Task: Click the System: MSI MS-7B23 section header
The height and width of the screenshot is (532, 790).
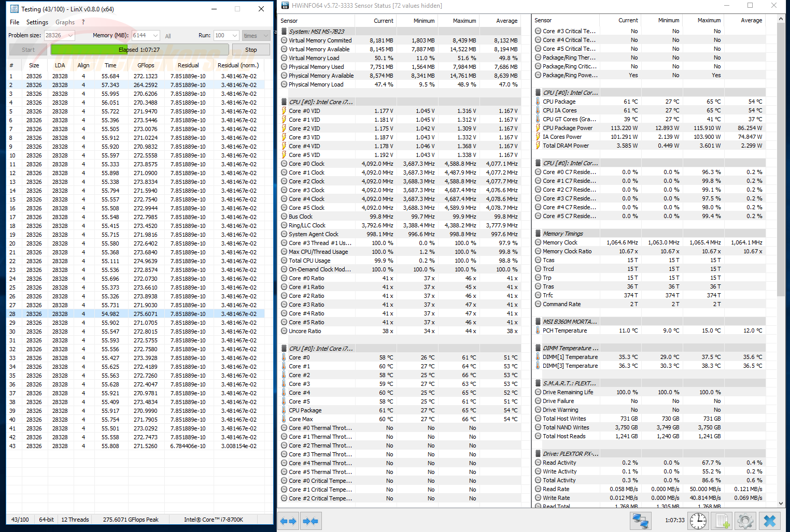Action: click(316, 32)
